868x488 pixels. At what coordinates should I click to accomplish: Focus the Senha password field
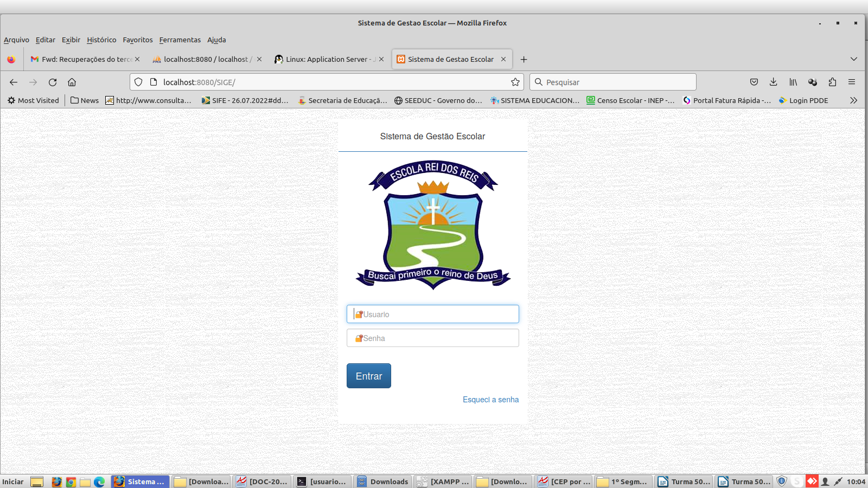tap(433, 338)
